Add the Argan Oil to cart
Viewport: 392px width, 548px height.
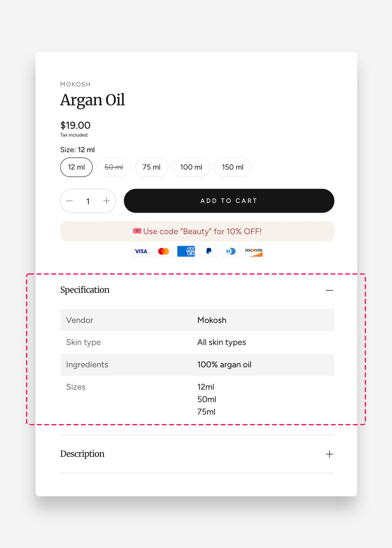(x=229, y=201)
